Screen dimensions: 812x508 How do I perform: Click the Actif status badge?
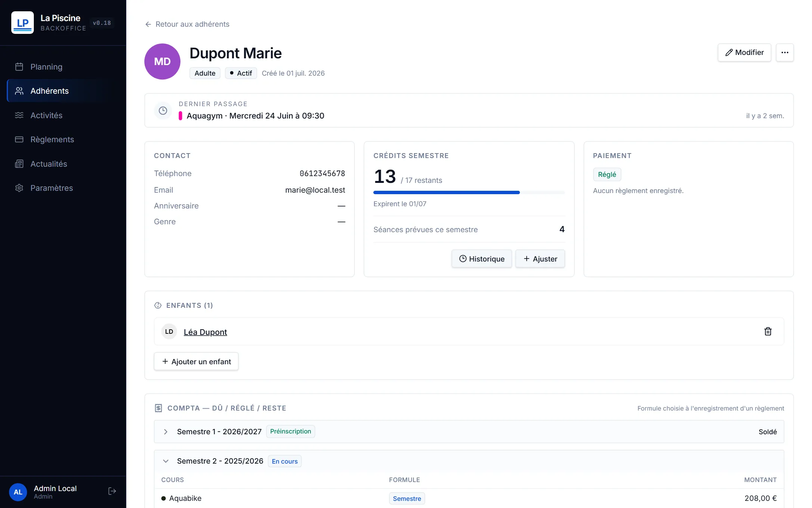pos(241,73)
